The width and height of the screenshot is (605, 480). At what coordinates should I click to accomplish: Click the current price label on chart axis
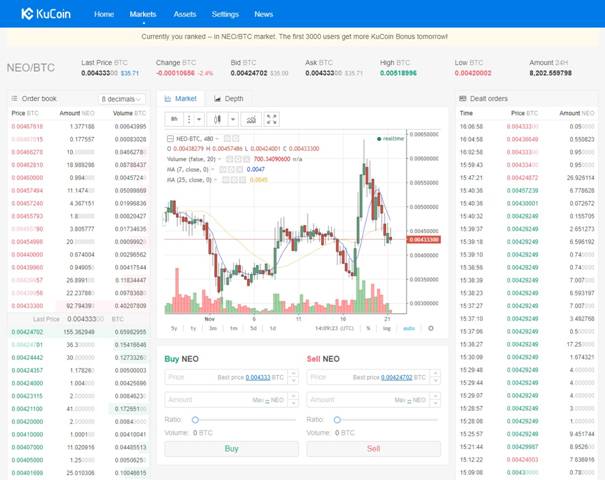pos(424,240)
